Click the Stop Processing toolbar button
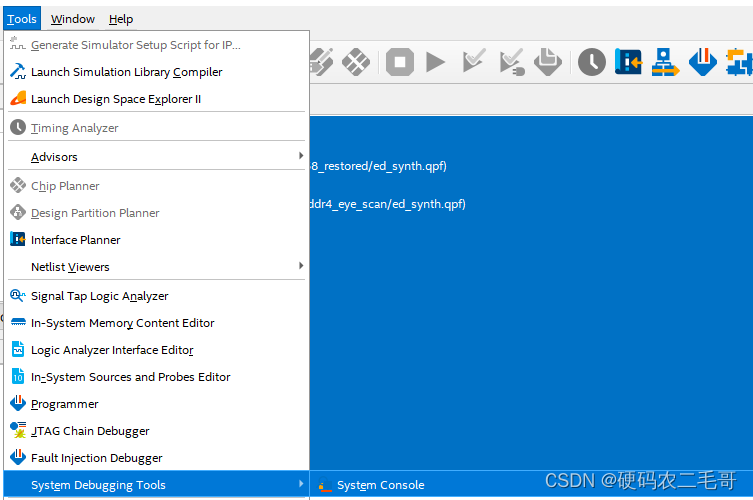Screen dimensions: 753x500 point(400,62)
